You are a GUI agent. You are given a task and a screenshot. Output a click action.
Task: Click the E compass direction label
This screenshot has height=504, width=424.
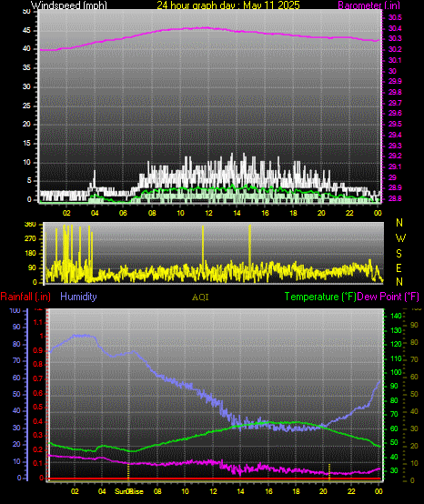point(399,267)
